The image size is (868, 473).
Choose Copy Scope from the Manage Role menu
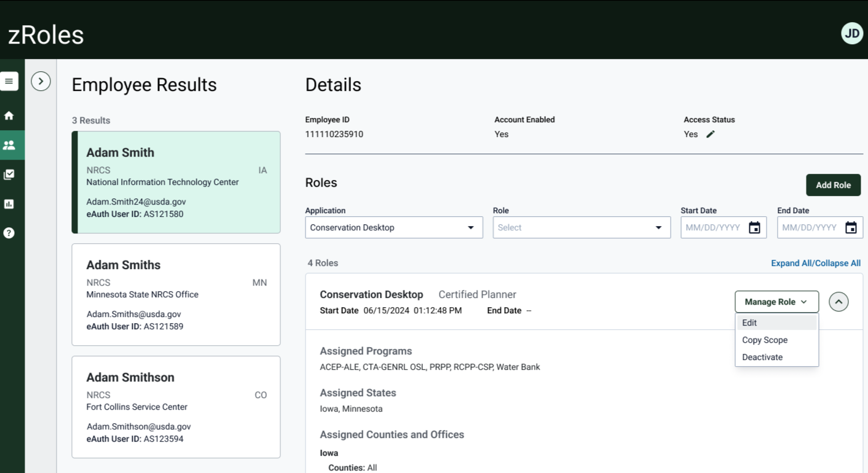pos(777,340)
